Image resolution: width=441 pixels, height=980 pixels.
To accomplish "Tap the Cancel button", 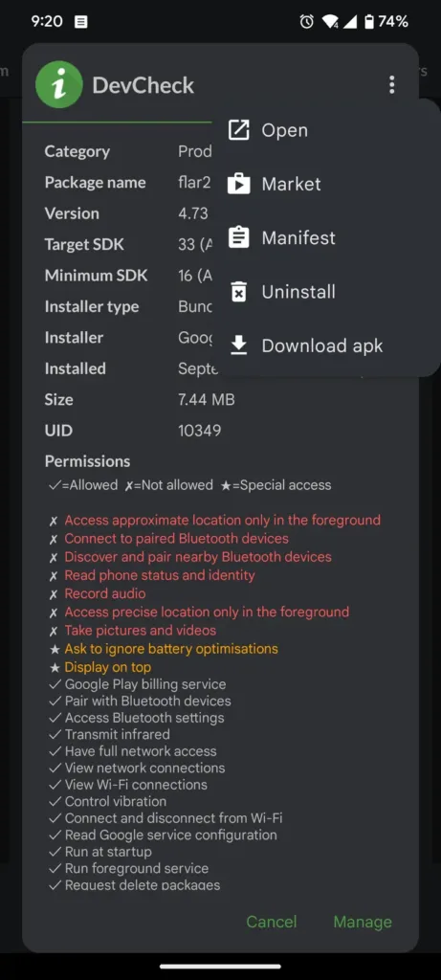I will pos(271,922).
